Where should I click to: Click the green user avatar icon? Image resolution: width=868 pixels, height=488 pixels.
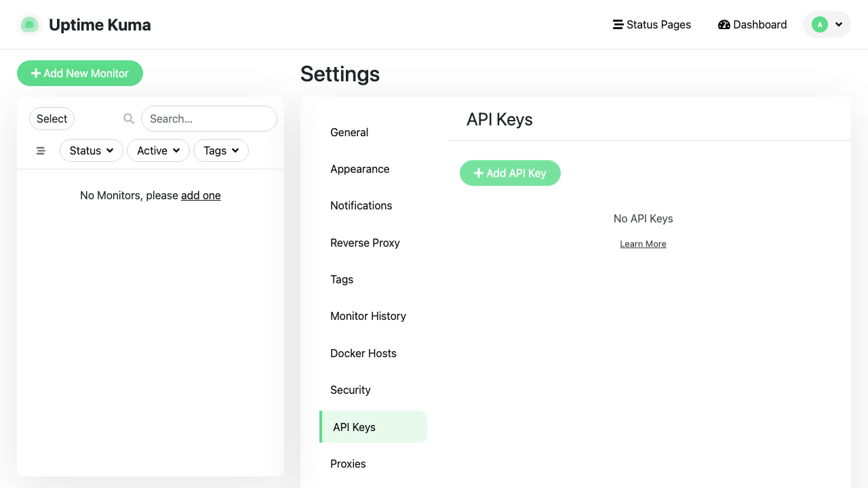tap(820, 24)
